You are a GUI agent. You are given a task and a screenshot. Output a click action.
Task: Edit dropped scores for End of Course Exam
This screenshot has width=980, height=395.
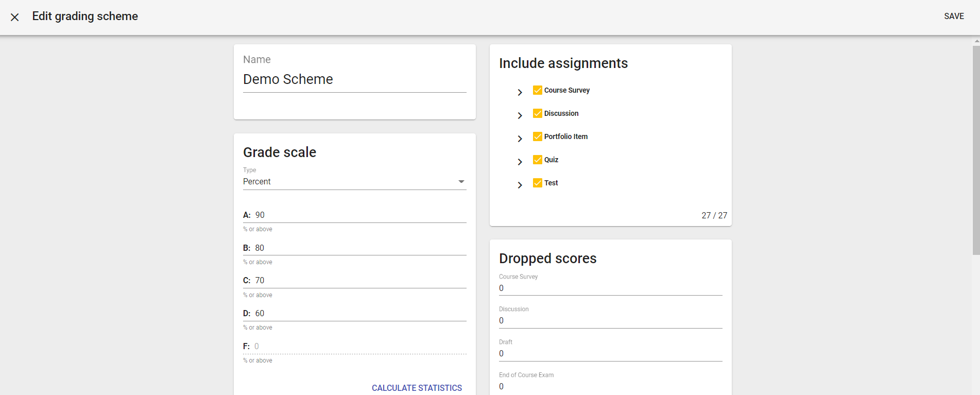coord(610,387)
